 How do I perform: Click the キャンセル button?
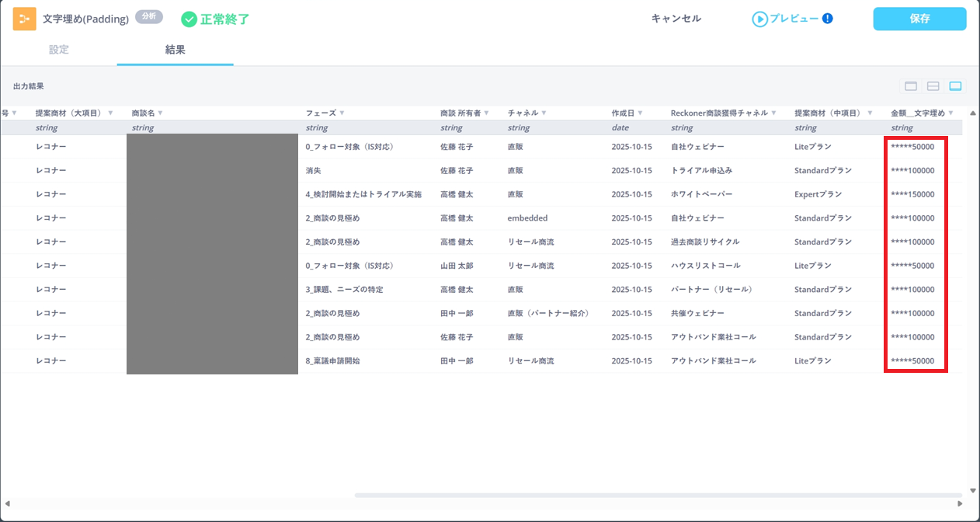(x=676, y=19)
